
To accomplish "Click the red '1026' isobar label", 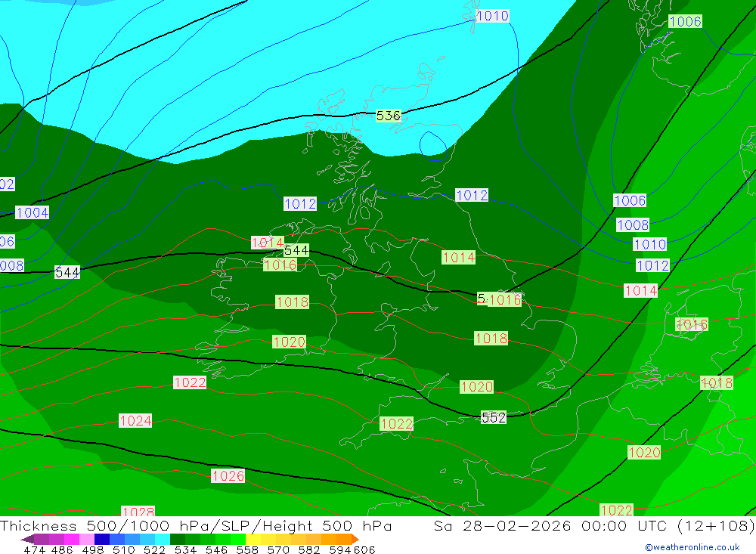I will coord(228,476).
